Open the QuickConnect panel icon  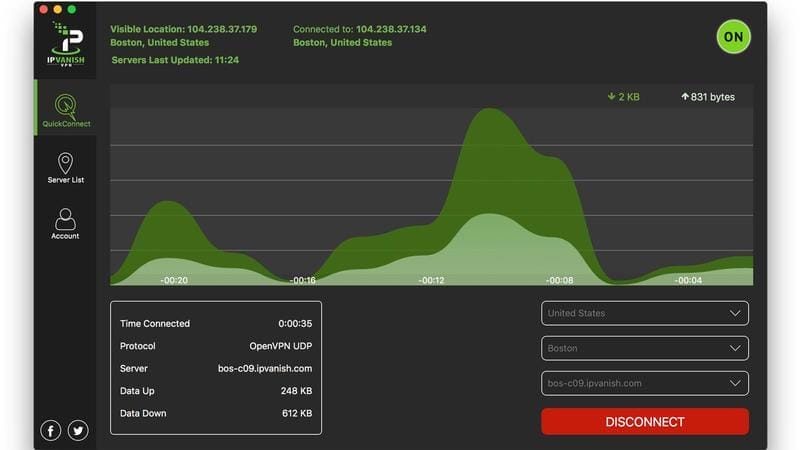click(65, 106)
